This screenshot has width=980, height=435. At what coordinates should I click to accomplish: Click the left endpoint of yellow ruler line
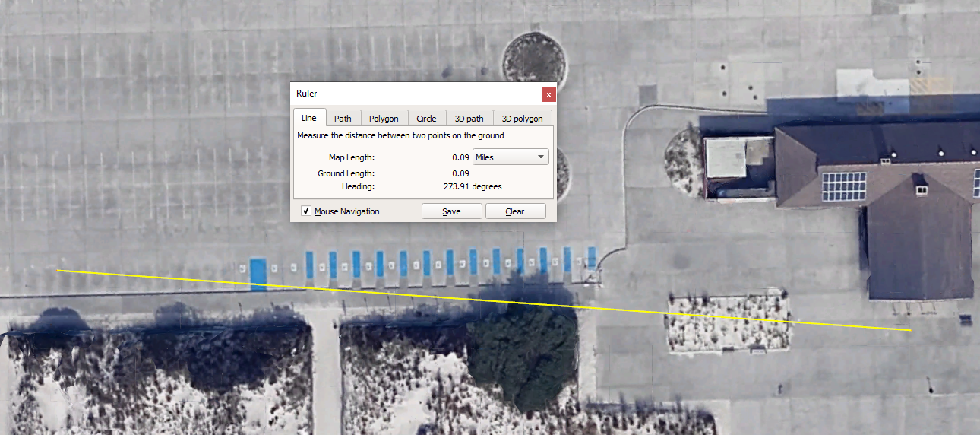coord(58,270)
